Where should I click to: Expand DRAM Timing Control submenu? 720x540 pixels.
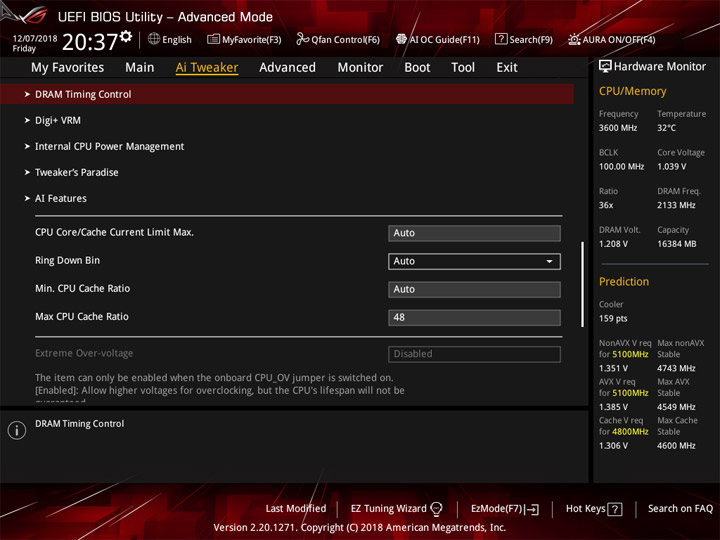(287, 94)
